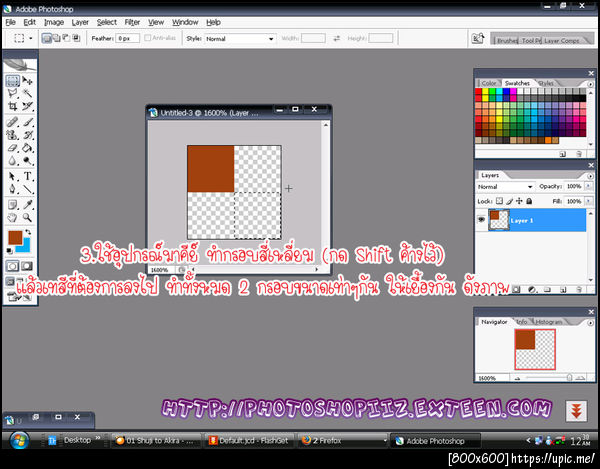
Task: Select the Magic Wand tool
Action: coord(27,93)
